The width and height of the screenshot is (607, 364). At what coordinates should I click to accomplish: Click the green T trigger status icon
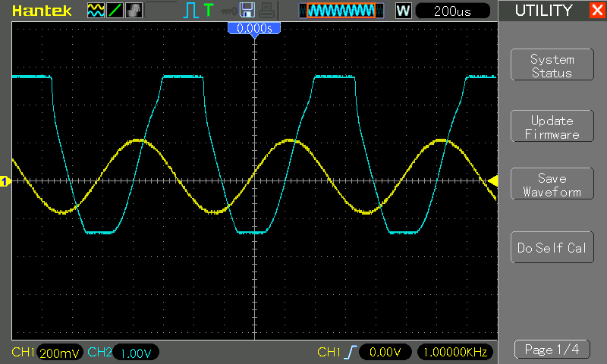(209, 10)
